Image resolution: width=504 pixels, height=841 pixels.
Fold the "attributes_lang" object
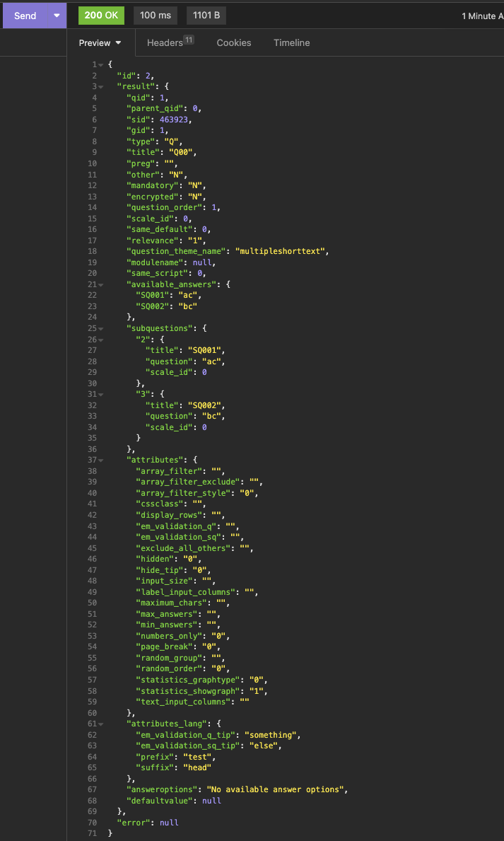[x=101, y=724]
